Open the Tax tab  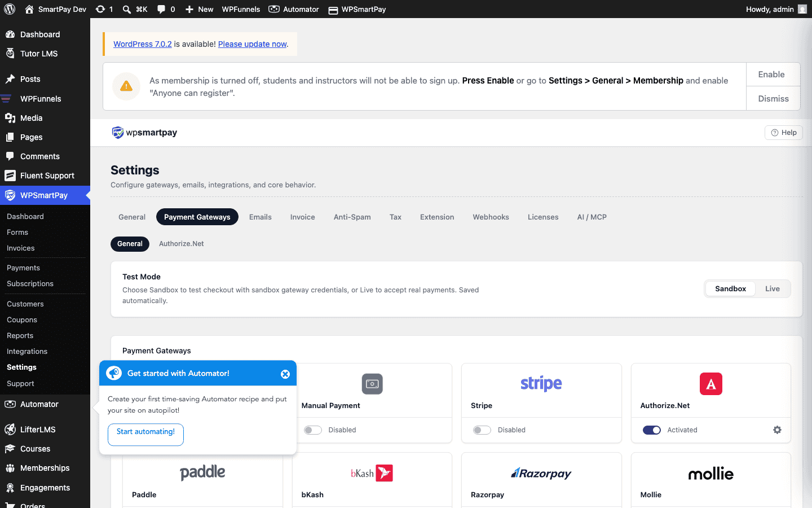pos(395,217)
